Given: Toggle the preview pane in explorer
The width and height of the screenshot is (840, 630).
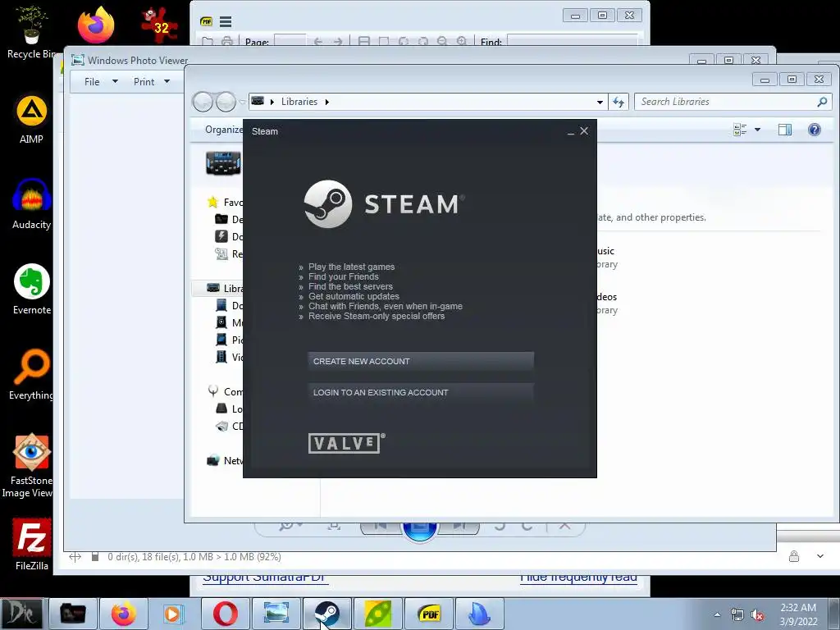Looking at the screenshot, I should click(785, 130).
